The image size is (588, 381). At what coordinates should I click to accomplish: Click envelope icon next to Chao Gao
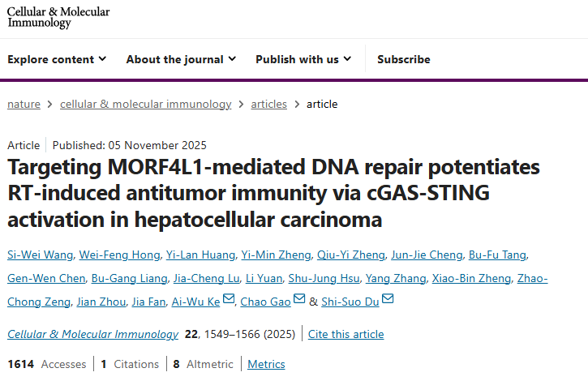(x=300, y=301)
